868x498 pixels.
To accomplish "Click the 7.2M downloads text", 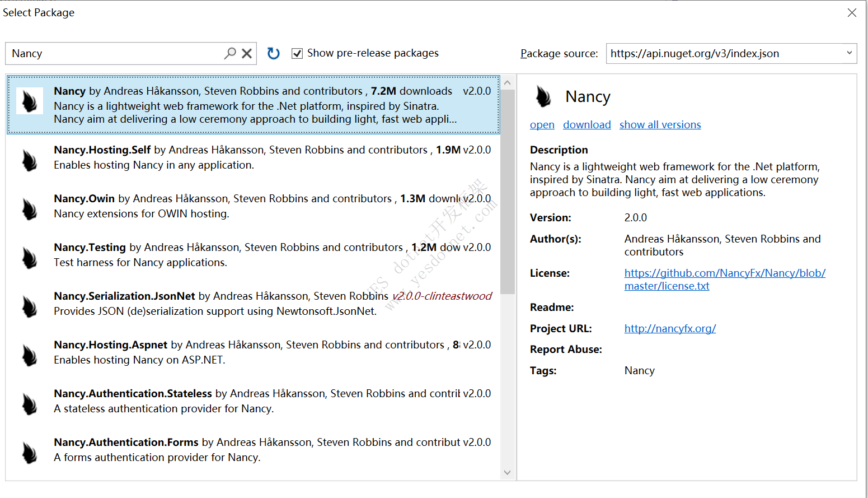I will (x=411, y=91).
